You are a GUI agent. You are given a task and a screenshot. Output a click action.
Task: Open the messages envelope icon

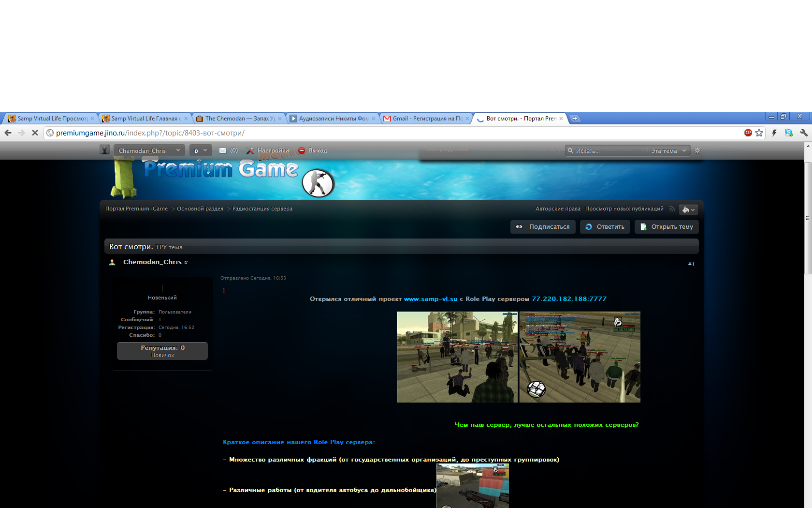[x=223, y=150]
